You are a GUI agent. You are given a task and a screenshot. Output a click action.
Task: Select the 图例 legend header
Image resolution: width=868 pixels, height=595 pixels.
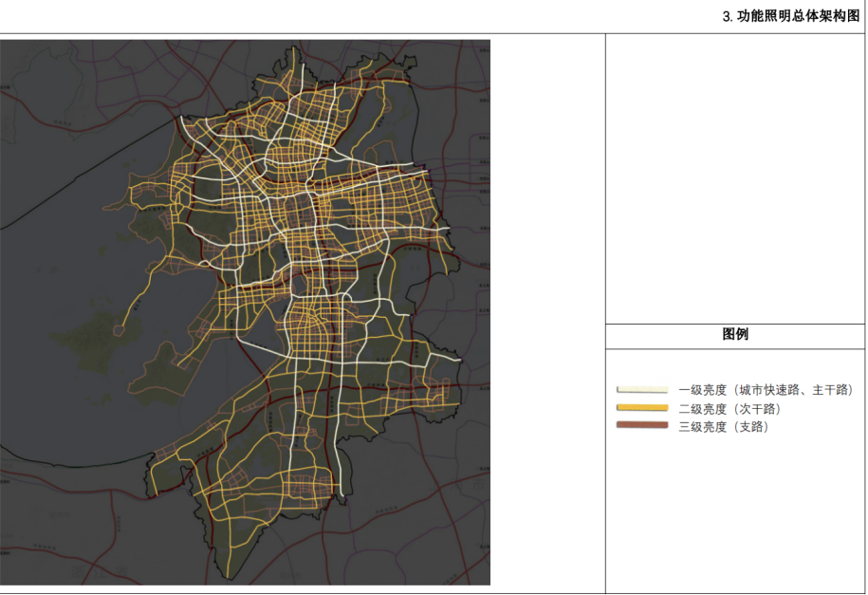(735, 335)
